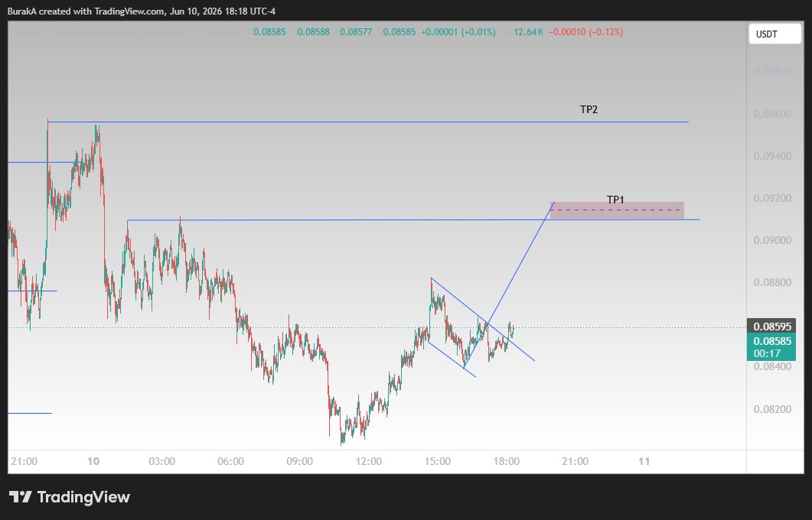Click the change value +0.00001 (+0.01%)
This screenshot has width=812, height=520.
458,32
